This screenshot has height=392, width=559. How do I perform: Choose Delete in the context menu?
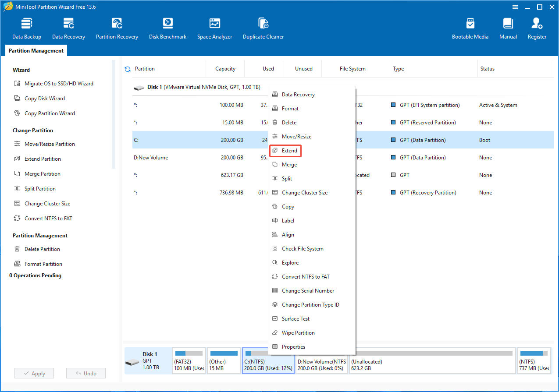tap(312, 123)
